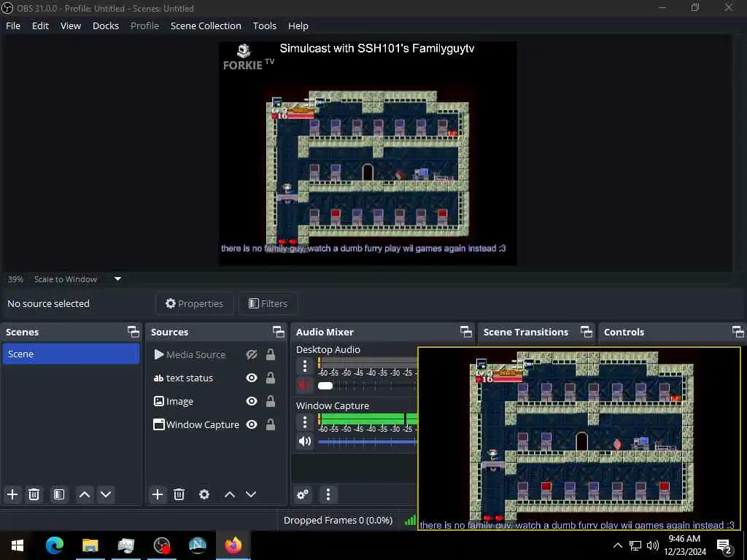Toggle lock on Window Capture source
Screen dimensions: 747x560
coord(270,424)
